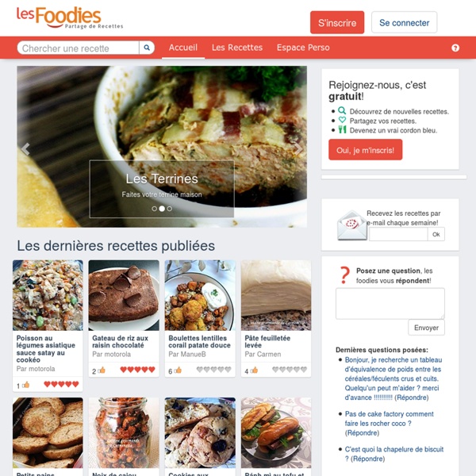Viewport: 476px width, 476px height.
Task: Like Gateau de riz with thumbs-up icon
Action: (x=102, y=370)
